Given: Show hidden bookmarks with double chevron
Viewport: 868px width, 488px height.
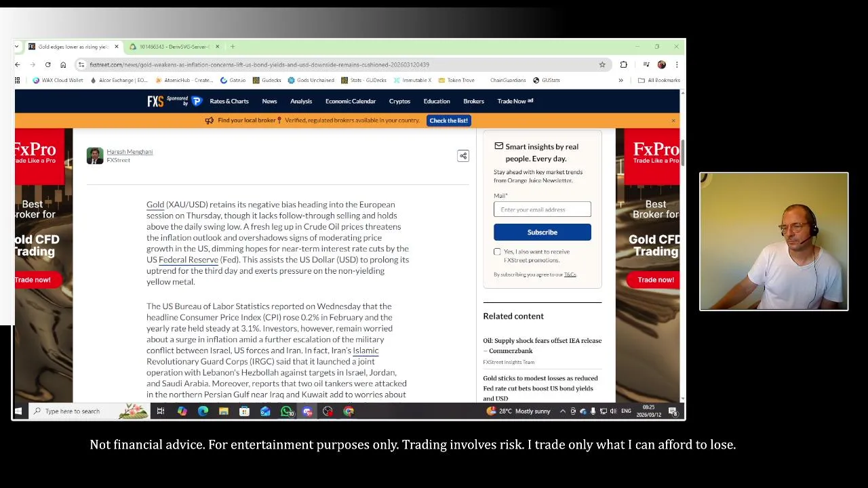Looking at the screenshot, I should coord(620,80).
